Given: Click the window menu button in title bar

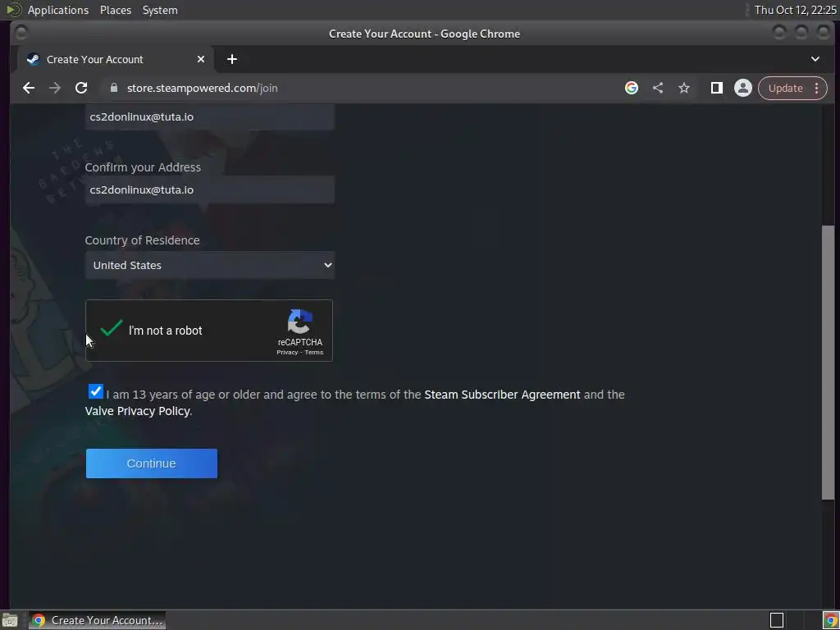Looking at the screenshot, I should click(21, 33).
